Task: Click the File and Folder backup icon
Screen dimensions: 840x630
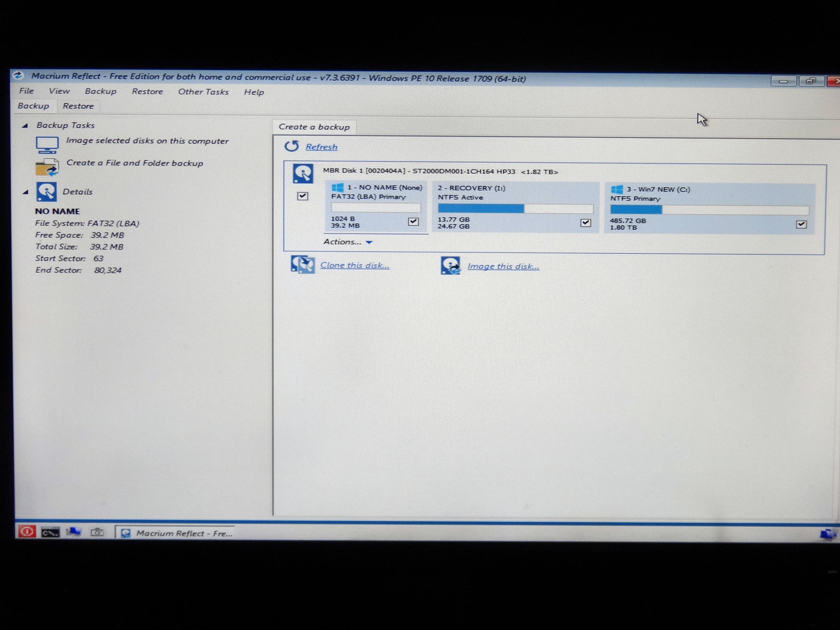Action: pyautogui.click(x=47, y=168)
